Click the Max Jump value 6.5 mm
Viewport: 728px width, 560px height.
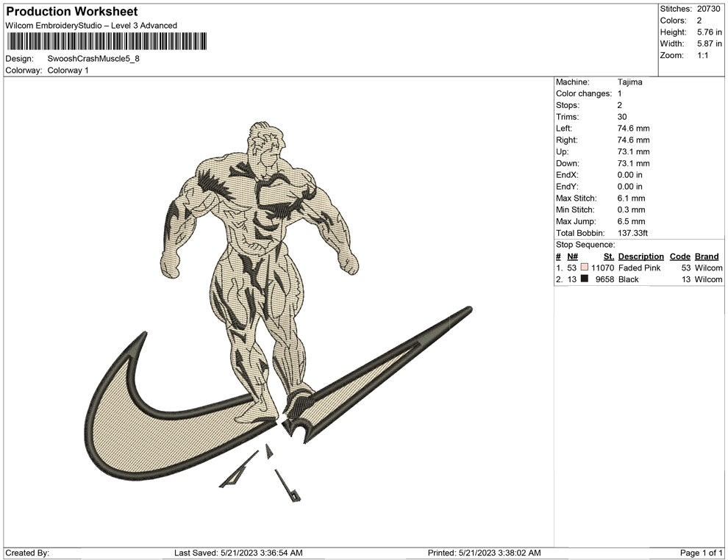point(632,221)
